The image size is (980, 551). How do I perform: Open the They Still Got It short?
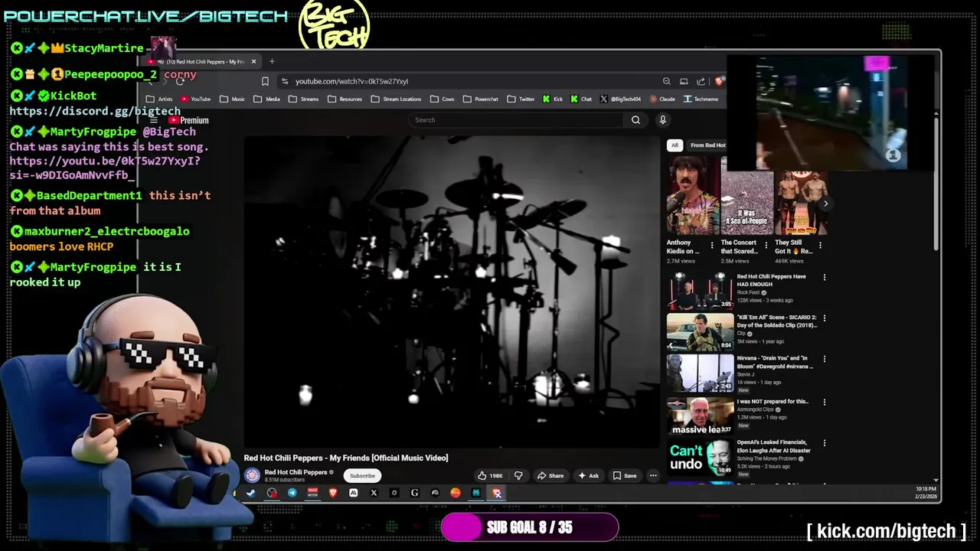click(801, 203)
